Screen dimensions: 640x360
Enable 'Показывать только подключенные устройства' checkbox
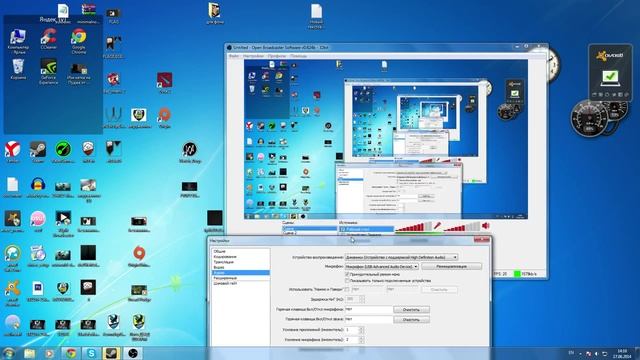click(347, 281)
